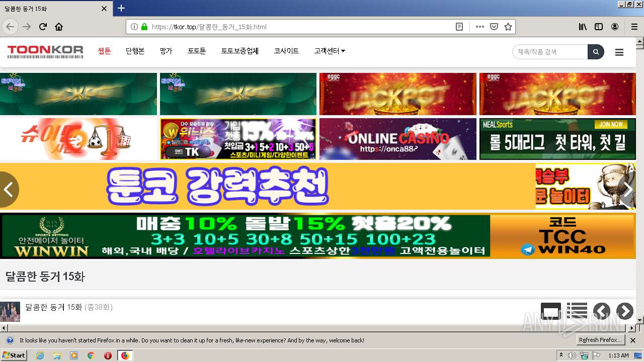The image size is (644, 362).
Task: Open the 위너스 TK code banner
Action: tap(238, 139)
